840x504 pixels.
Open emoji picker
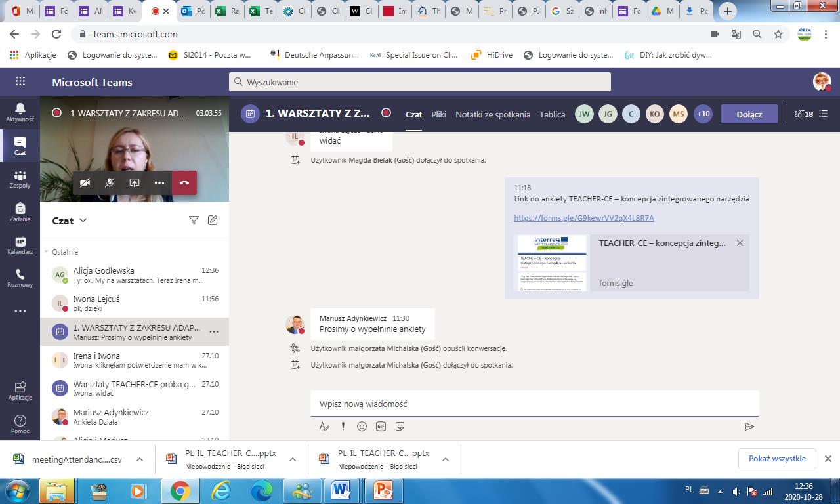[362, 427]
